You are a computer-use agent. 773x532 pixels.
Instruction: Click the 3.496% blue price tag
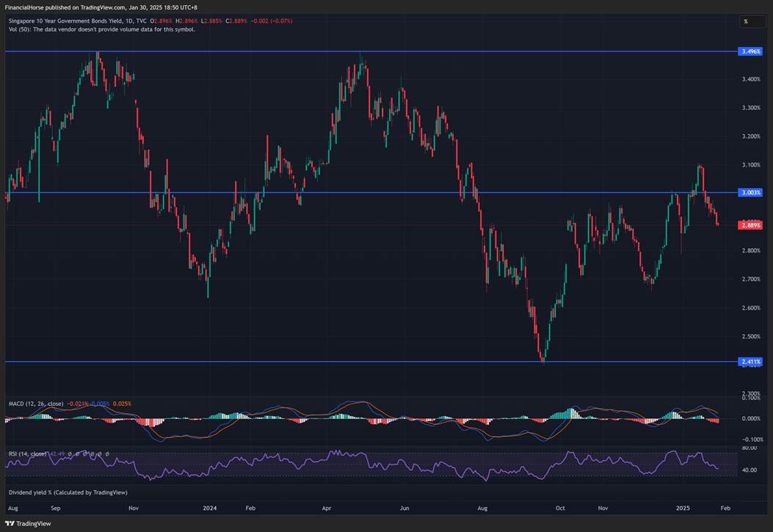[750, 51]
